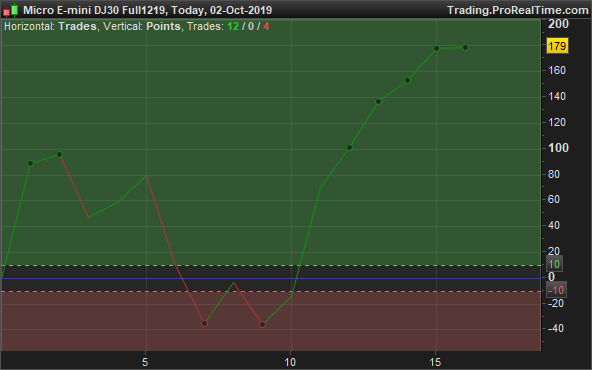Click the 100 label on vertical axis
Screen dimensions: 592x370
pyautogui.click(x=558, y=148)
